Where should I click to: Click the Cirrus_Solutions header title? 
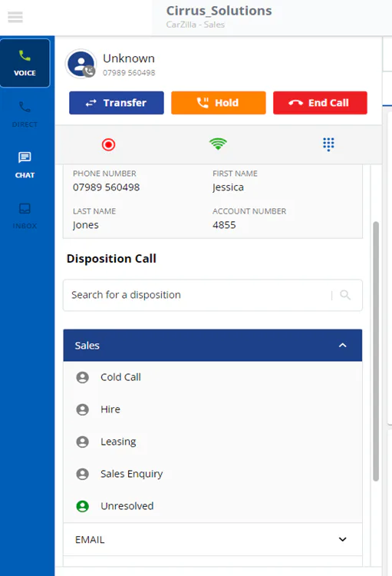219,11
